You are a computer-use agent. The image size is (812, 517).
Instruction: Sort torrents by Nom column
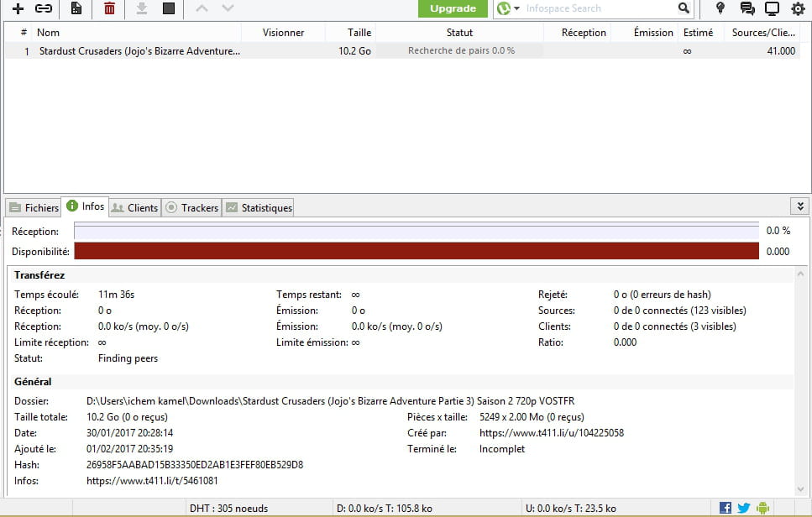tap(137, 33)
